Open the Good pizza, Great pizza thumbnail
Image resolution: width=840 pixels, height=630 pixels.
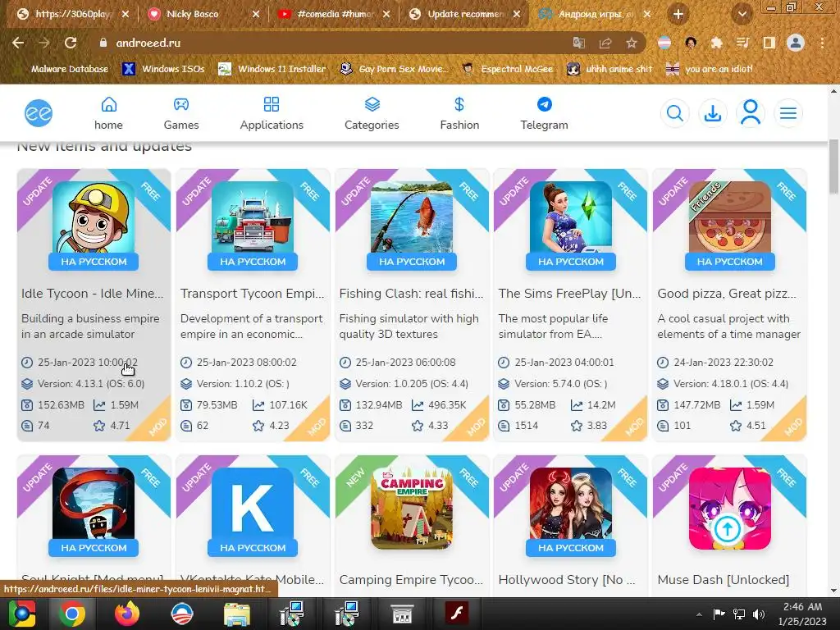730,217
